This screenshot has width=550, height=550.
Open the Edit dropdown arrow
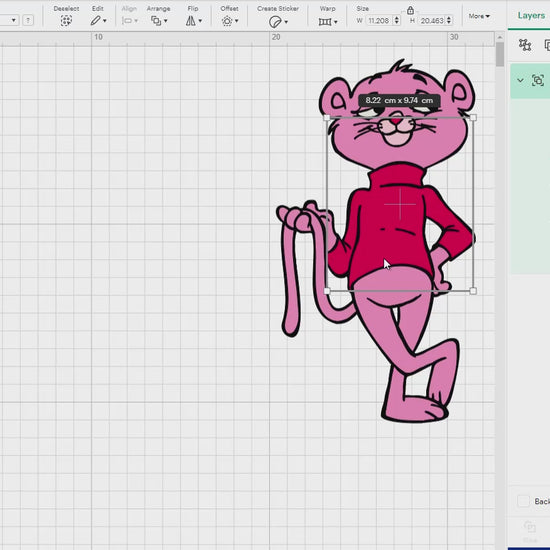click(105, 21)
